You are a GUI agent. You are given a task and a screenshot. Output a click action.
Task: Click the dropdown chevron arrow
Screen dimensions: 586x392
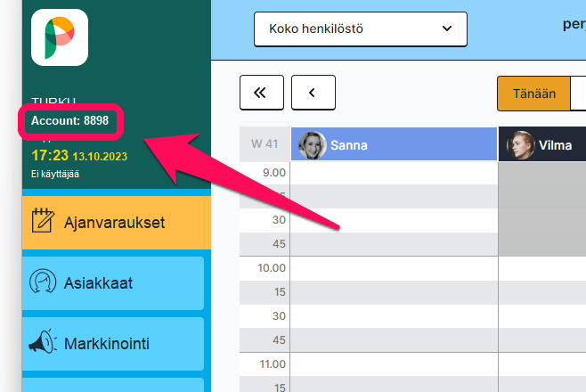tap(447, 29)
